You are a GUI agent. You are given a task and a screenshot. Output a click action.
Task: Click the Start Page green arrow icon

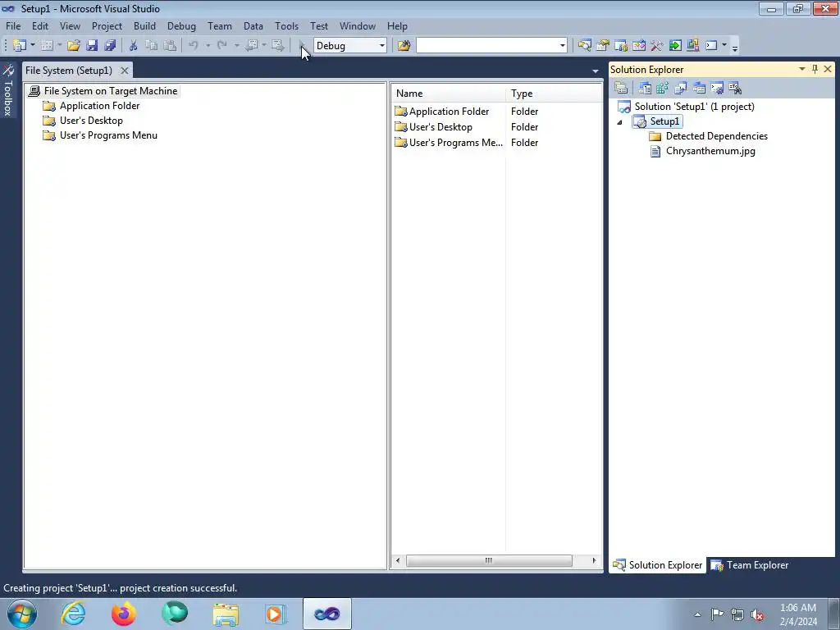(675, 46)
